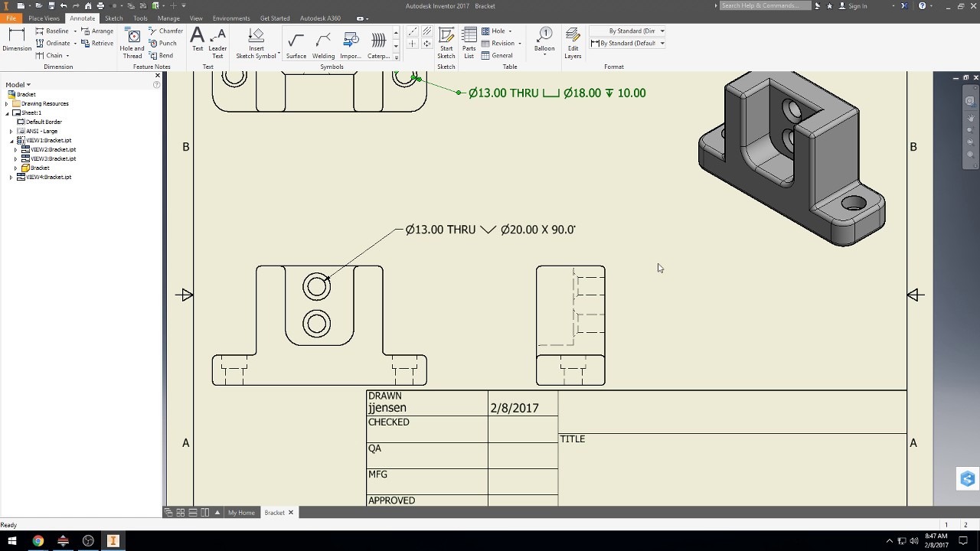Image resolution: width=980 pixels, height=551 pixels.
Task: Open the View ribbon tab
Action: (x=196, y=18)
